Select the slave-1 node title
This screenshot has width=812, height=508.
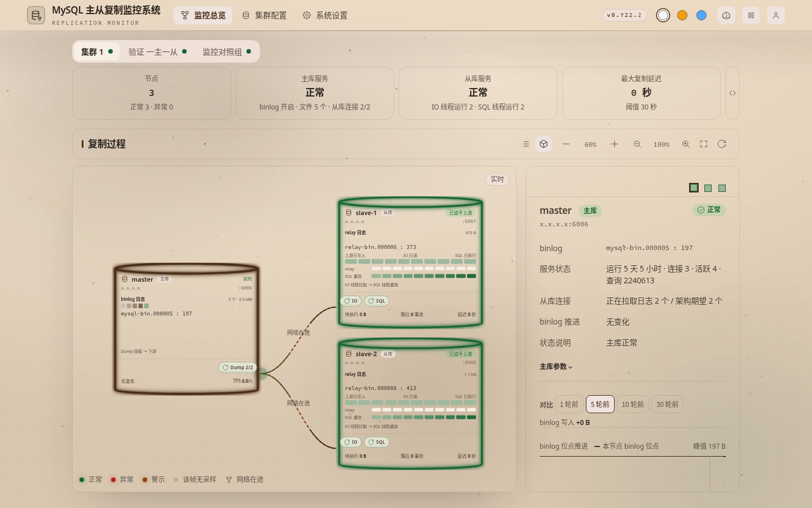(366, 213)
